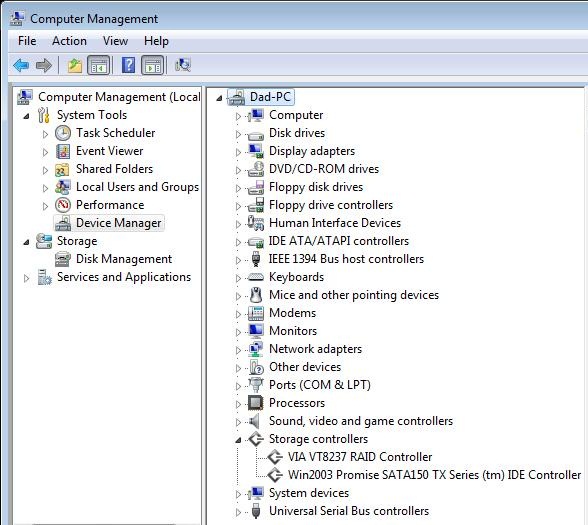Click the Universal Serial Bus controllers icon

pyautogui.click(x=256, y=511)
